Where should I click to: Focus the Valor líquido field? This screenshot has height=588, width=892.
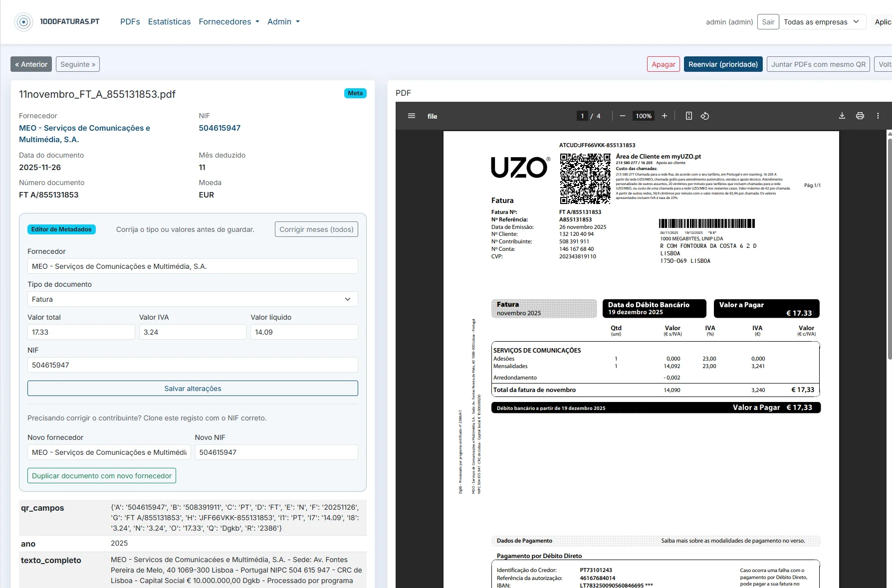point(304,332)
